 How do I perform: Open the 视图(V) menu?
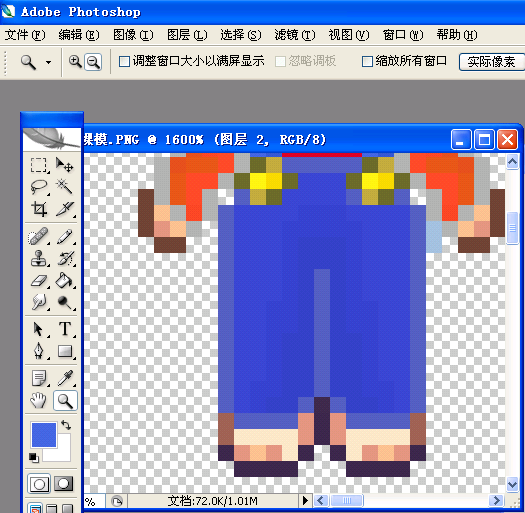[x=349, y=35]
